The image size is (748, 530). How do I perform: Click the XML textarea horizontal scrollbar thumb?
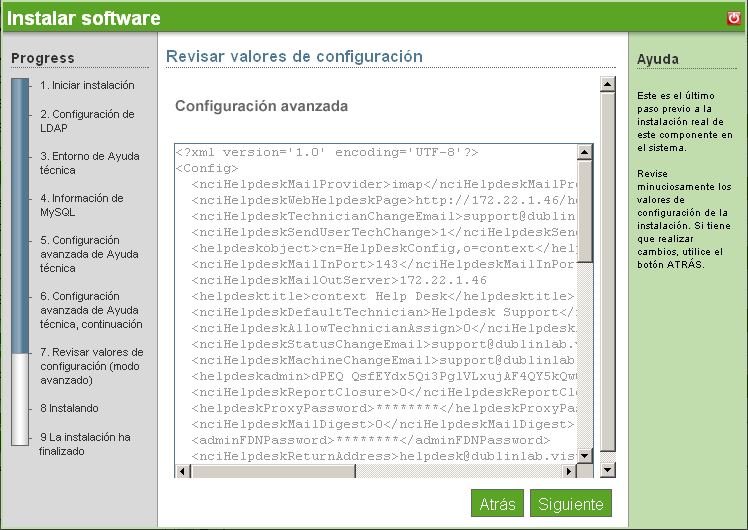pyautogui.click(x=273, y=471)
